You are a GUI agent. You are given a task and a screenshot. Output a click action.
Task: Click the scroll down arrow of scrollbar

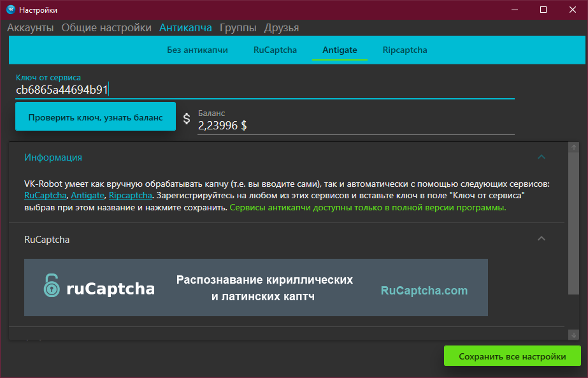(x=574, y=334)
